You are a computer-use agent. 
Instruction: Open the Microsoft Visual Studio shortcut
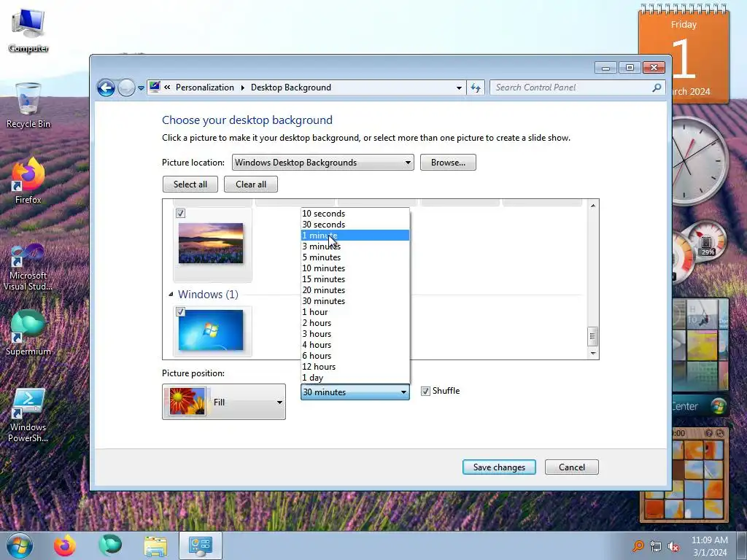point(28,267)
